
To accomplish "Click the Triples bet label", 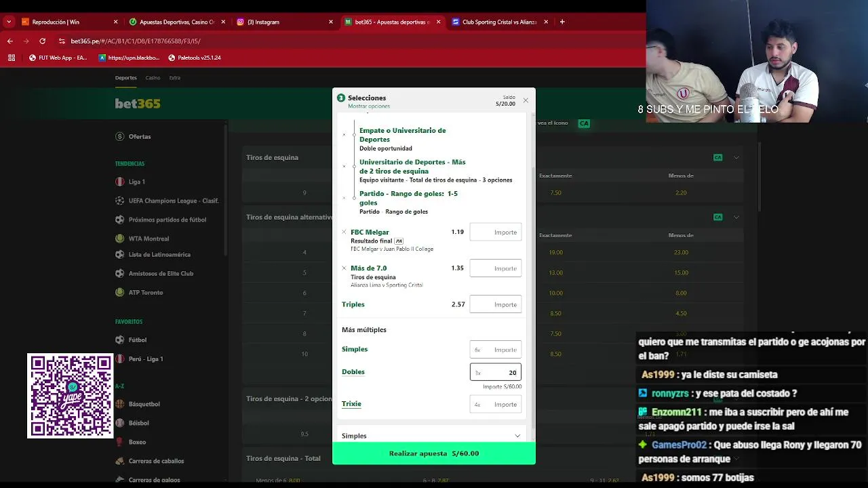I will tap(353, 304).
